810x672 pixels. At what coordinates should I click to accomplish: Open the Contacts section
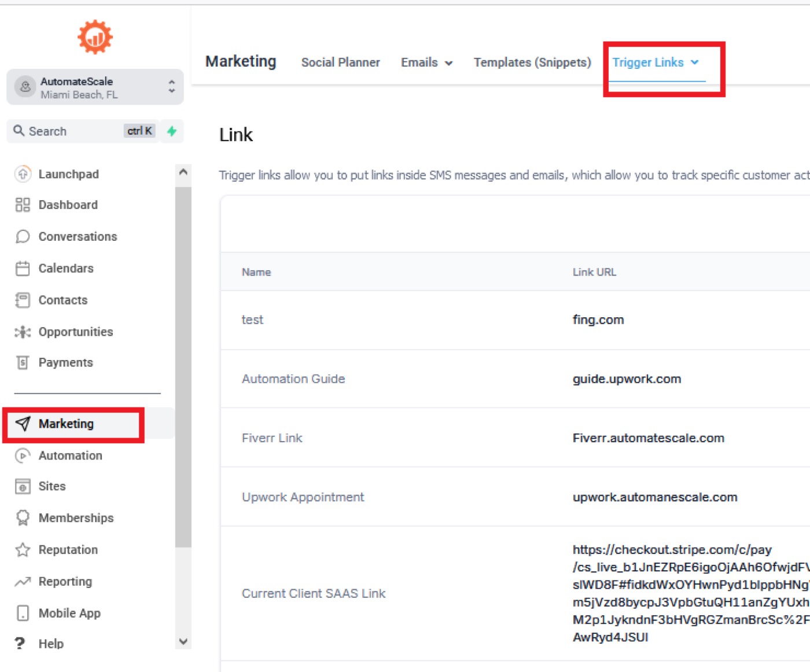(63, 300)
